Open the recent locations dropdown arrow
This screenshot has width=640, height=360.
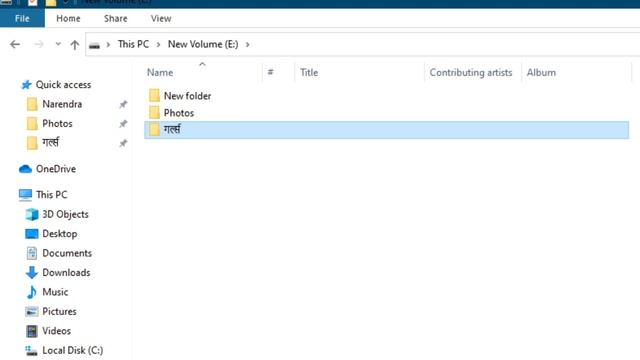tap(58, 44)
